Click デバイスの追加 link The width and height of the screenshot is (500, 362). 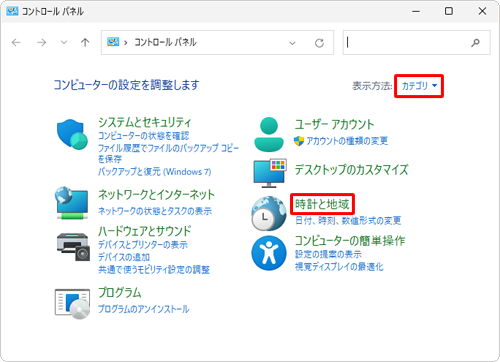(124, 257)
